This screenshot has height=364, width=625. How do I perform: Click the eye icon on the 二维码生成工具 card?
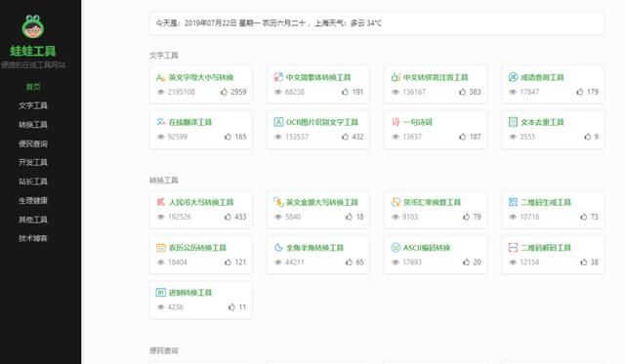tap(513, 217)
